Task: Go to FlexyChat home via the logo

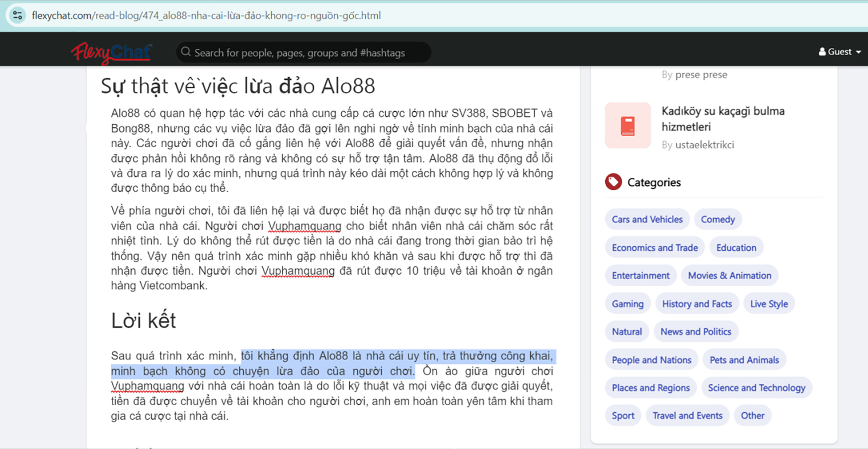Action: (111, 53)
